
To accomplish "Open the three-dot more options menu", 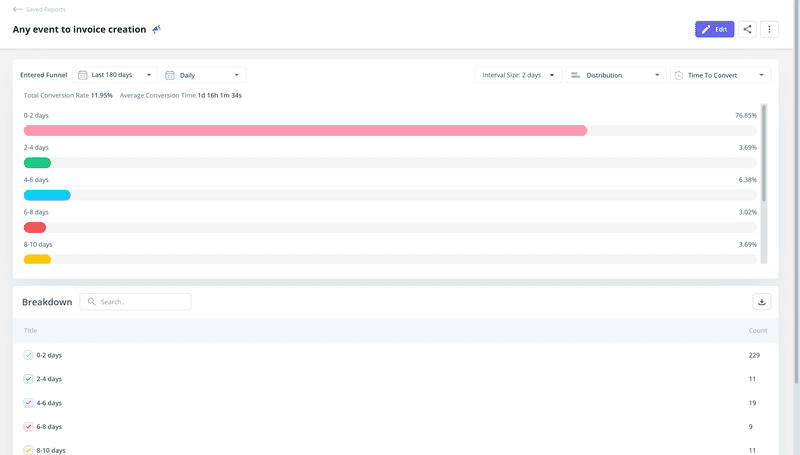I will coord(769,29).
